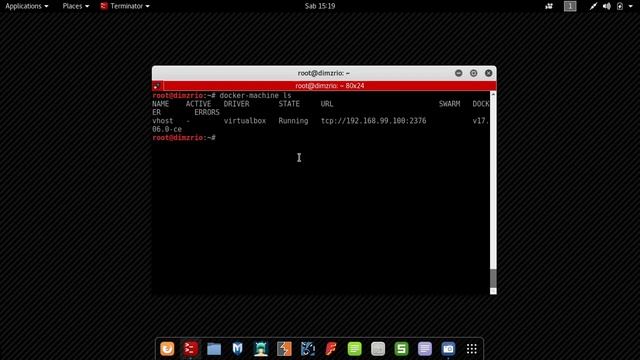
Task: Open the green notes icon in dock
Action: 354,349
